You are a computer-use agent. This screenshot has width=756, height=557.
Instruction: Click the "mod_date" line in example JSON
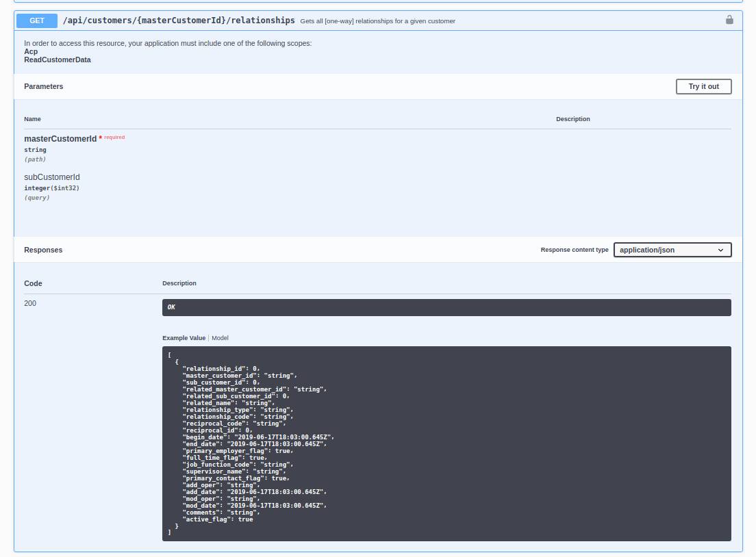(255, 506)
